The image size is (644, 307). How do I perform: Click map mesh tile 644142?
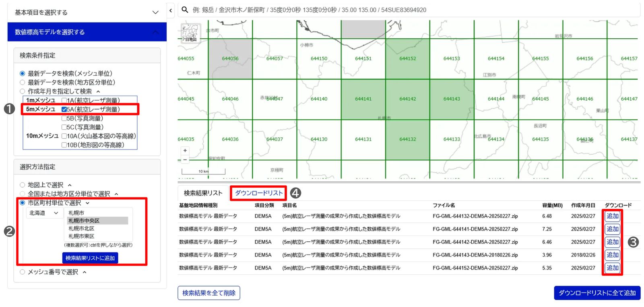click(x=407, y=99)
